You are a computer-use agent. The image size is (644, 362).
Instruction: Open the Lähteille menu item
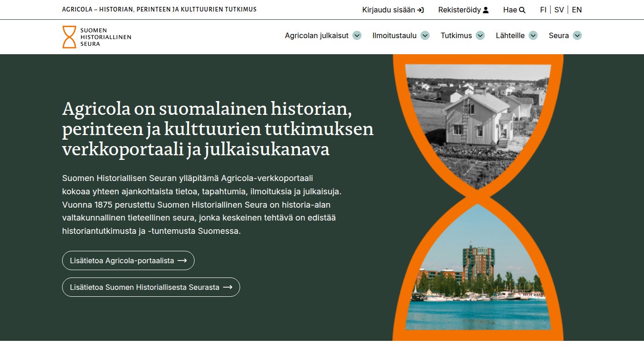click(510, 35)
